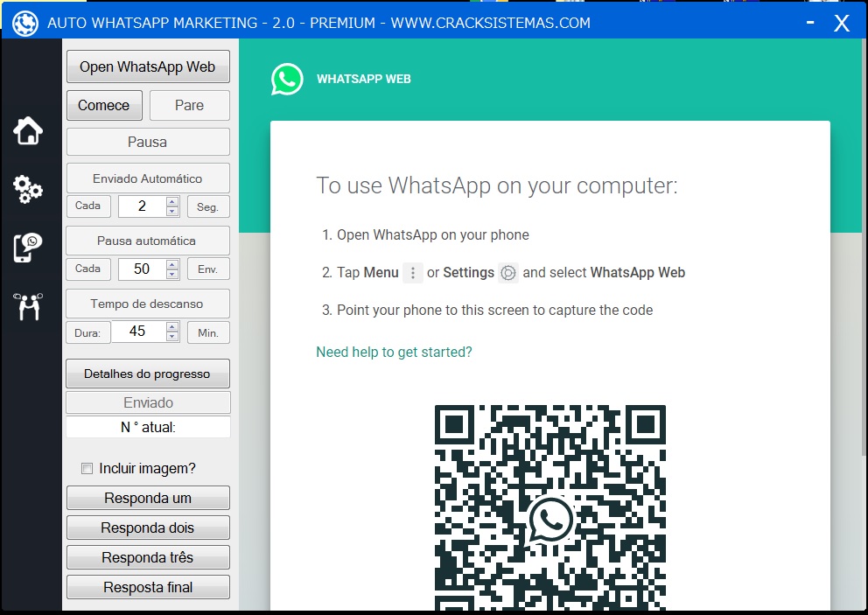Click Open WhatsApp Web button
The image size is (868, 615).
click(x=148, y=66)
